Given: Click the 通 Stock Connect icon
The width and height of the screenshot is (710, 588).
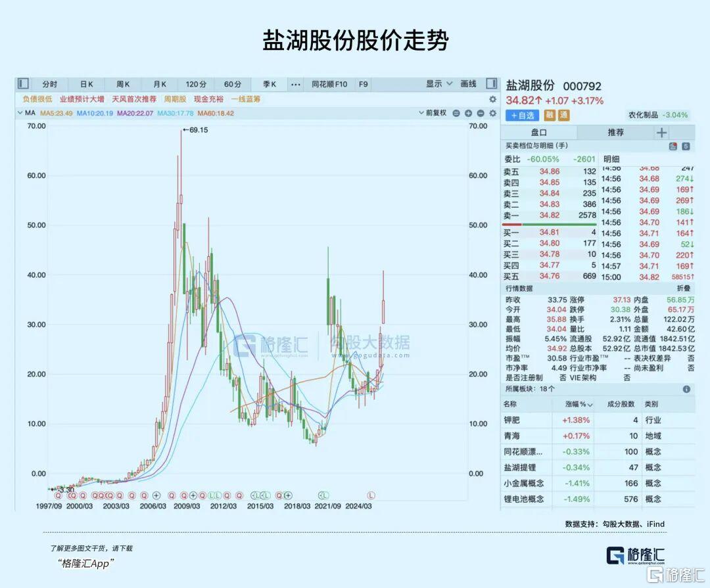Looking at the screenshot, I should pos(565,114).
